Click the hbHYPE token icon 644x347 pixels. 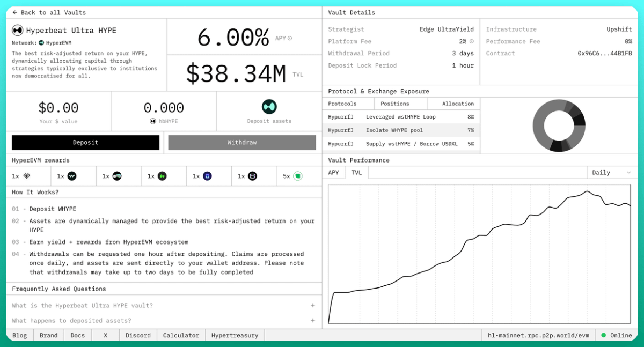tap(153, 121)
